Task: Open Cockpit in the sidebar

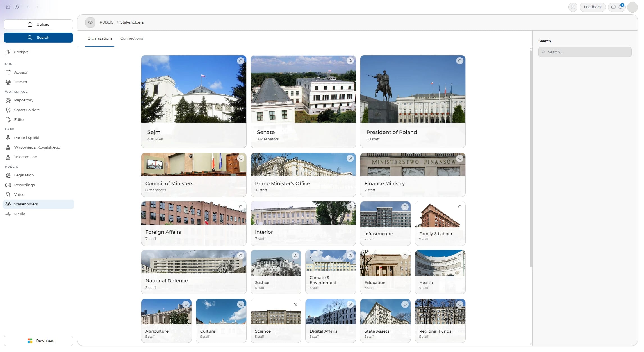Action: coord(38,52)
